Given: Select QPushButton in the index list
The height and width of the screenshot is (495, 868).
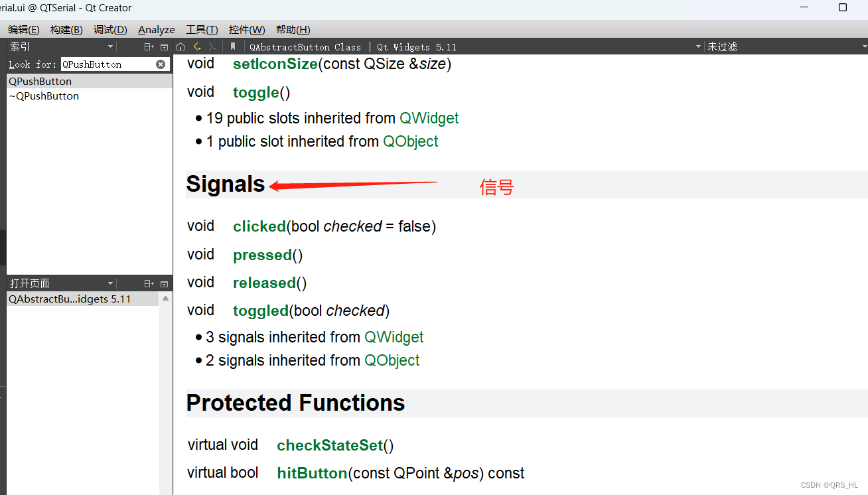Looking at the screenshot, I should 89,81.
